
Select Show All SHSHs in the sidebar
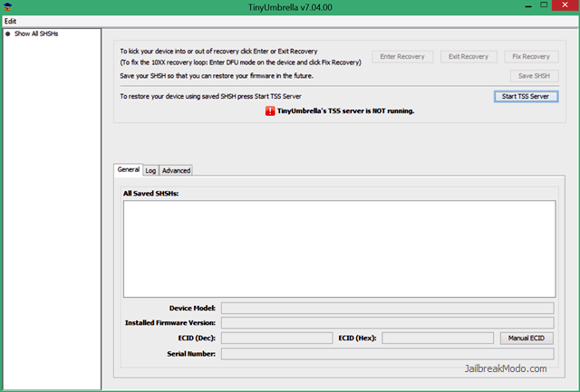coord(36,33)
